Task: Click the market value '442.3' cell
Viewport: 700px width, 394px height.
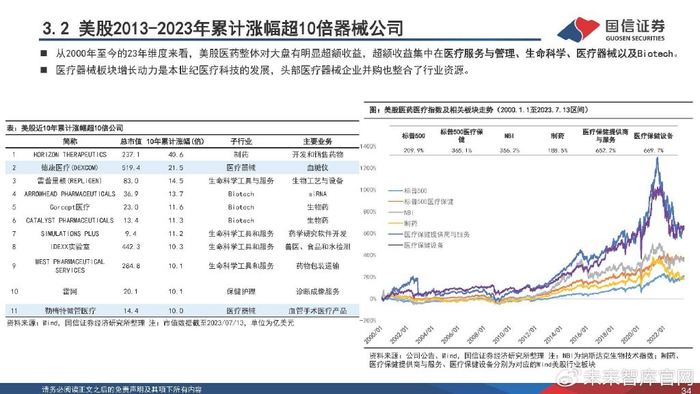Action: pyautogui.click(x=130, y=246)
